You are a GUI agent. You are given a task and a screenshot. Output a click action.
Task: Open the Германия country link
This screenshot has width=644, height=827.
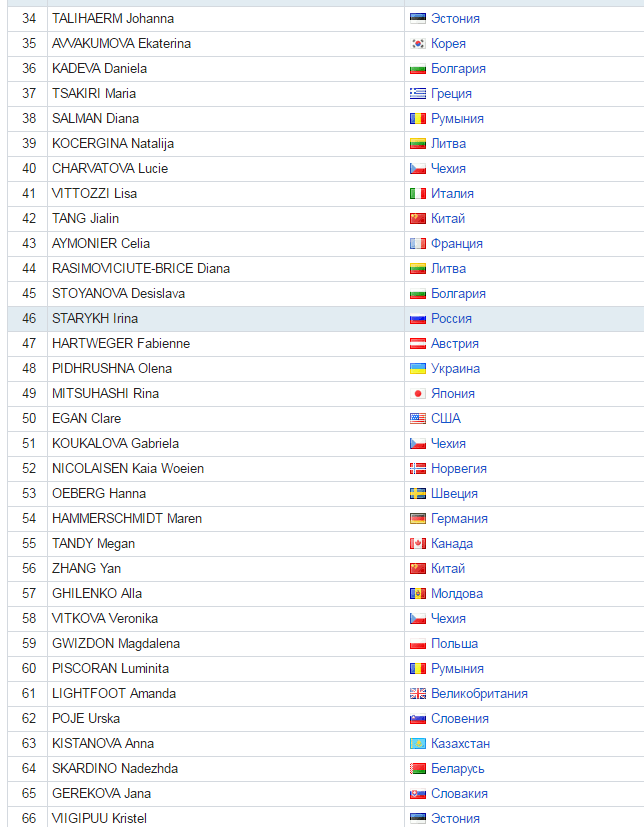point(459,518)
